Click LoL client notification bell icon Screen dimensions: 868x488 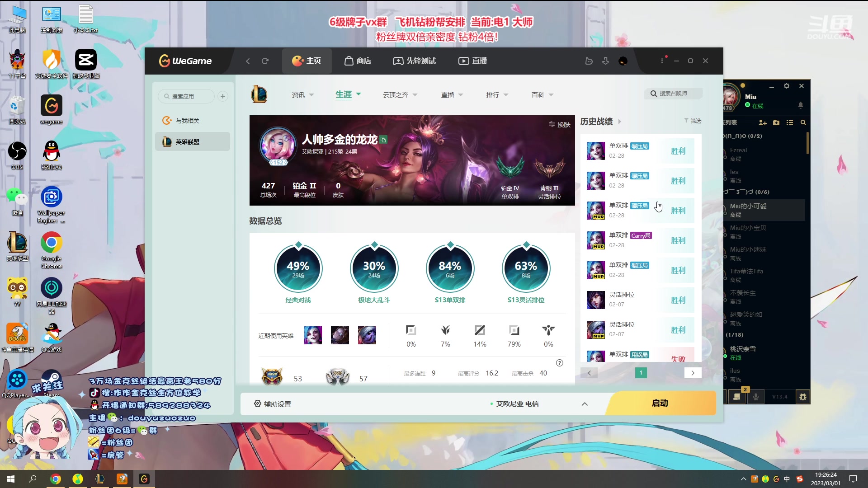click(801, 105)
